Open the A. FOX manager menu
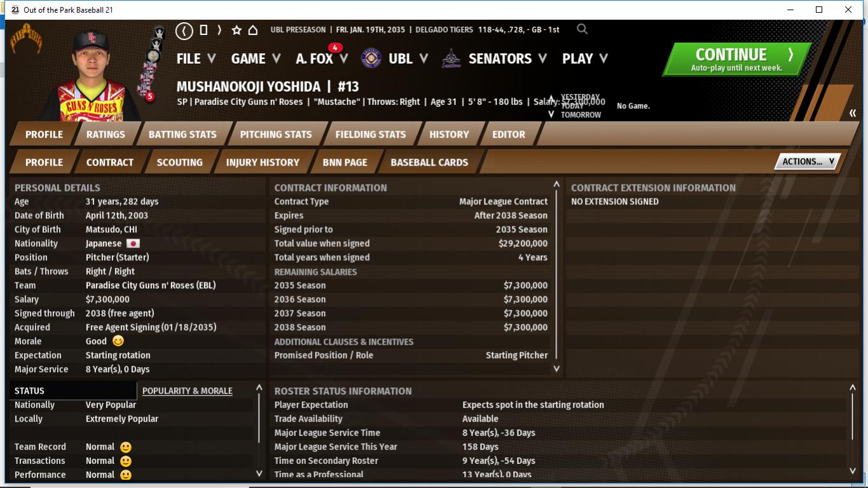 point(322,59)
